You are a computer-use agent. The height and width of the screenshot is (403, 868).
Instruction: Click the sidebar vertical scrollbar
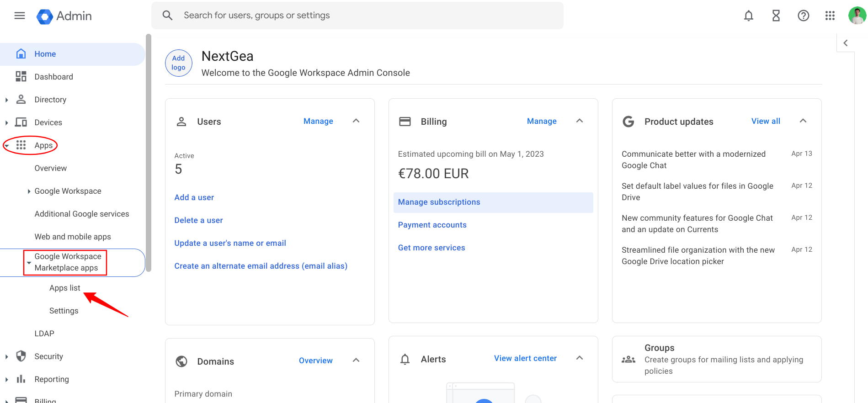pyautogui.click(x=148, y=153)
